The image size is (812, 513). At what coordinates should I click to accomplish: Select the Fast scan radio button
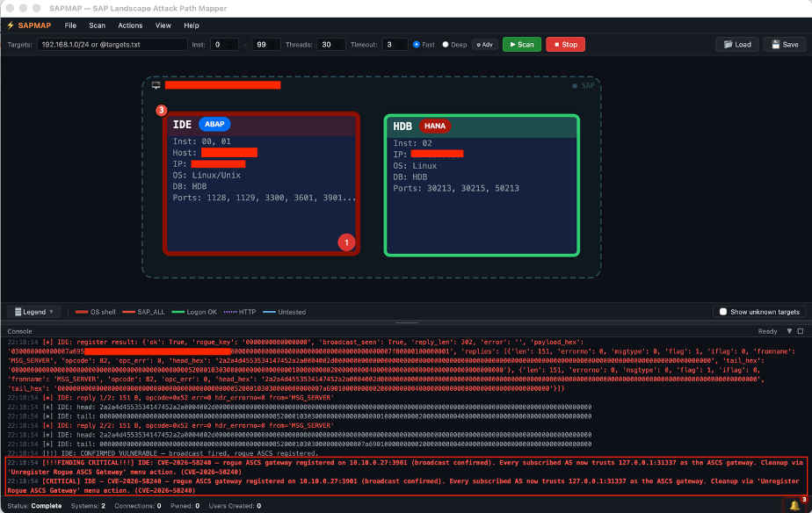coord(417,45)
